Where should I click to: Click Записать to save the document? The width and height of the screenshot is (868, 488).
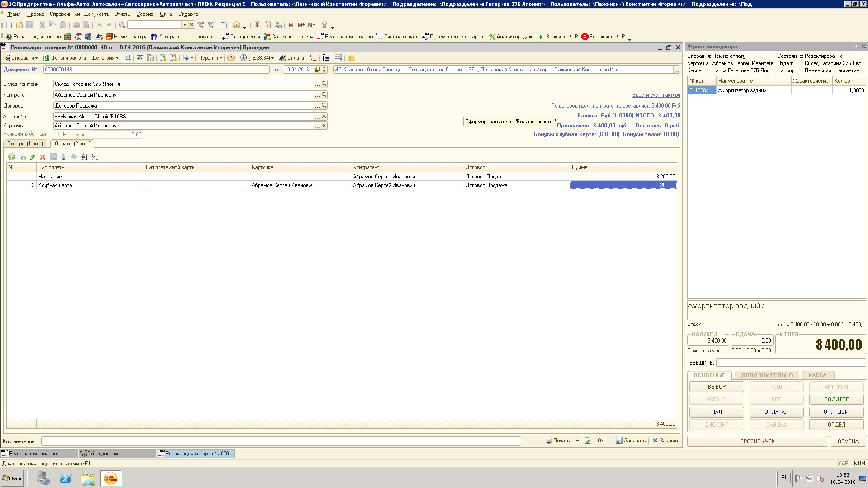pyautogui.click(x=631, y=441)
